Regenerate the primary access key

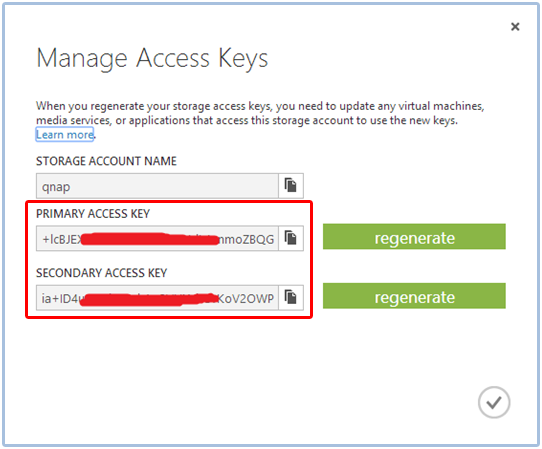(x=414, y=237)
